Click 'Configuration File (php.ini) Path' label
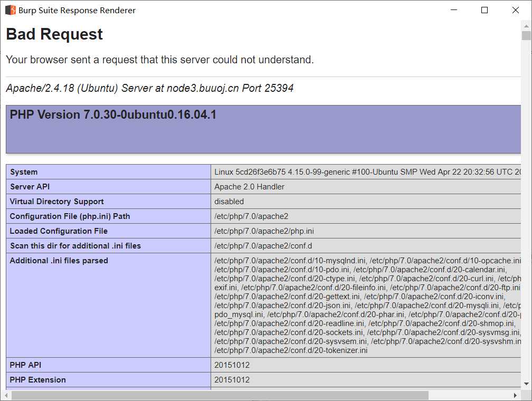 tap(70, 216)
